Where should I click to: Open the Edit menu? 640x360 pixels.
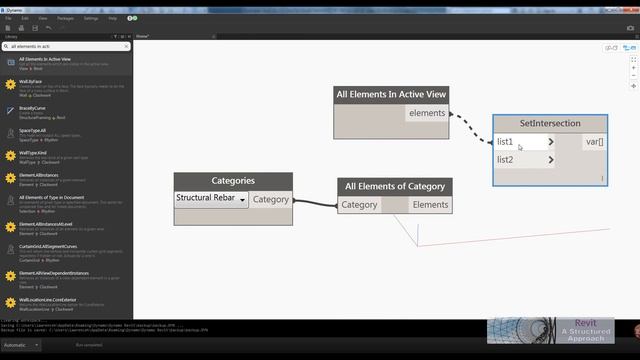point(25,18)
